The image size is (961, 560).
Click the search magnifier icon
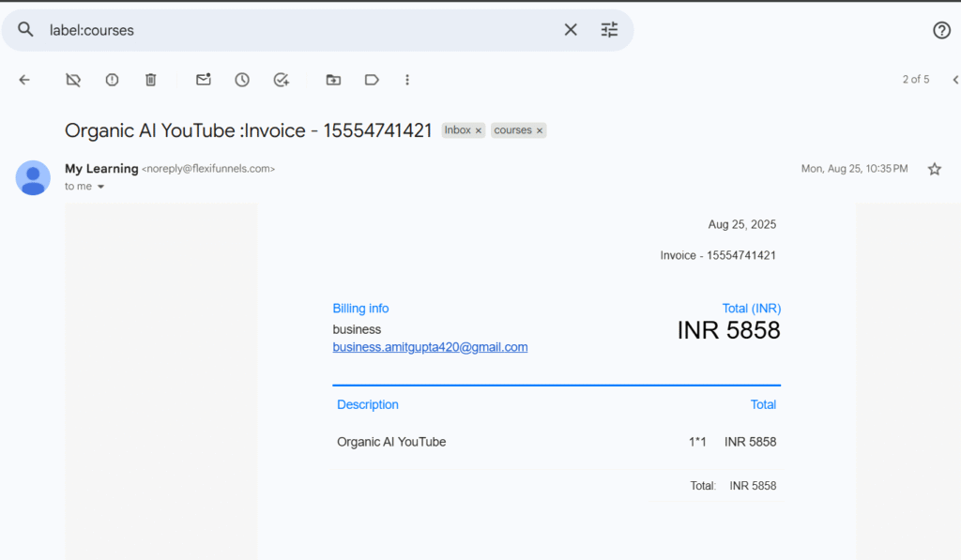pos(25,30)
